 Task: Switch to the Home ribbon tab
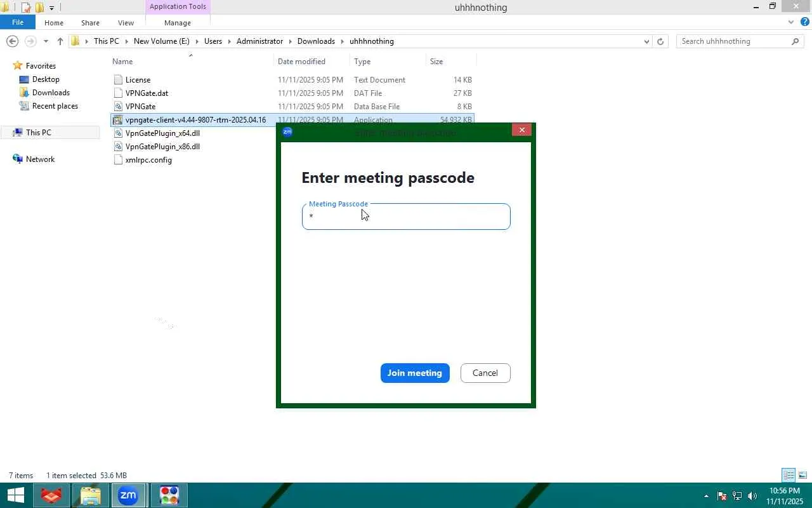pyautogui.click(x=54, y=22)
